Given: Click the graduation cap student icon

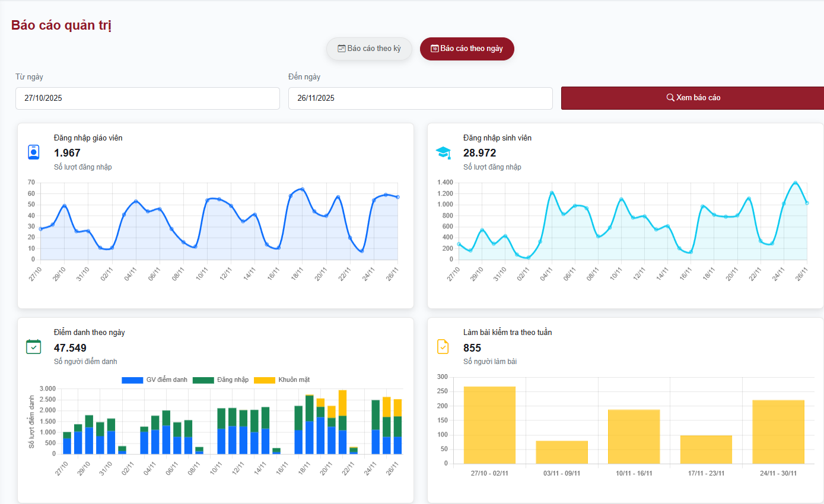Looking at the screenshot, I should [x=443, y=153].
